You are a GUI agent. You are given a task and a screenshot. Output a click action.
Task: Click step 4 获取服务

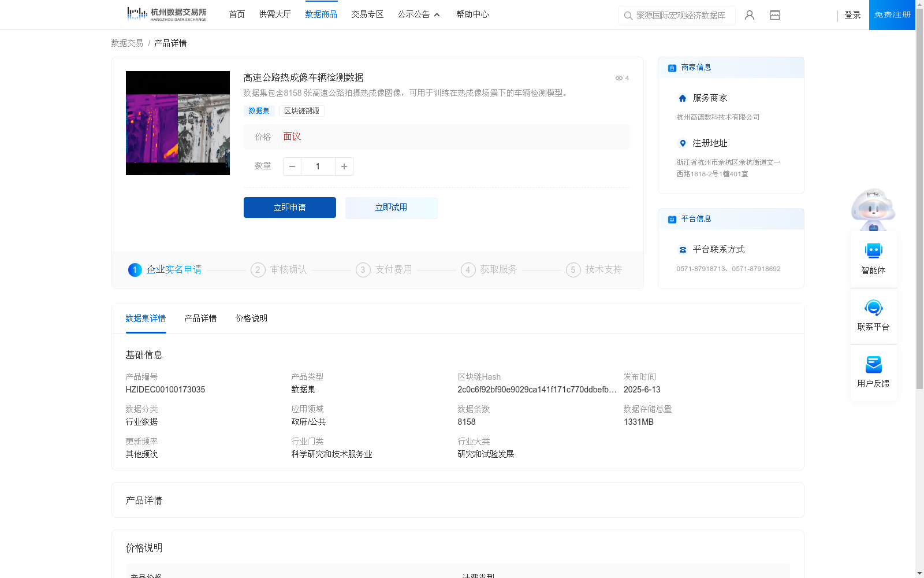click(489, 270)
